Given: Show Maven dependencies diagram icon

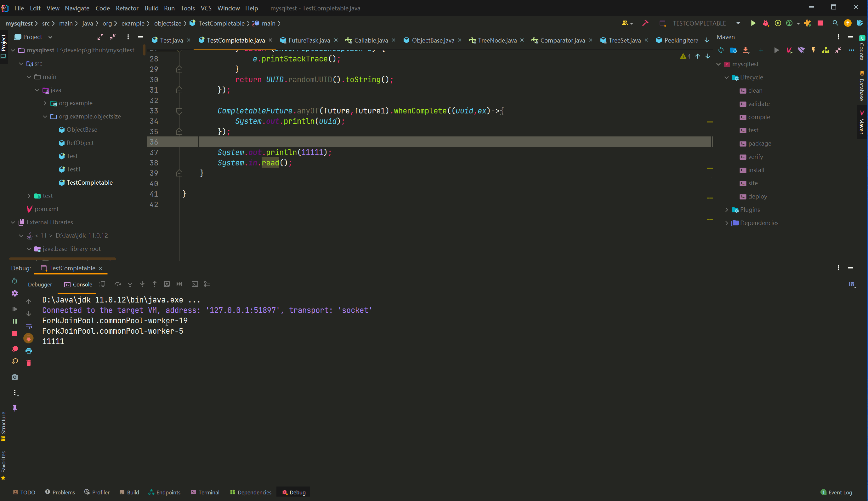Looking at the screenshot, I should click(x=826, y=51).
